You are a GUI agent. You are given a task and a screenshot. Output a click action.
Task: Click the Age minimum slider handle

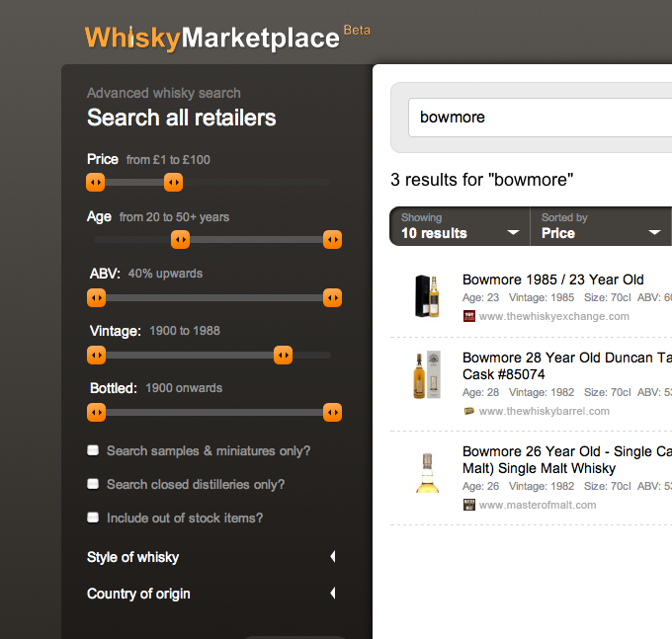[x=181, y=239]
